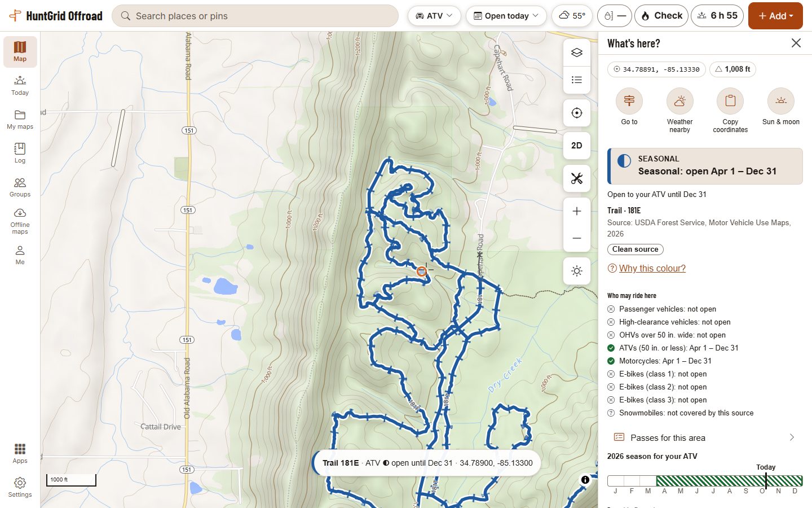Image resolution: width=812 pixels, height=508 pixels.
Task: Click the coordinates chip 34.78891, -85.13330
Action: (656, 69)
